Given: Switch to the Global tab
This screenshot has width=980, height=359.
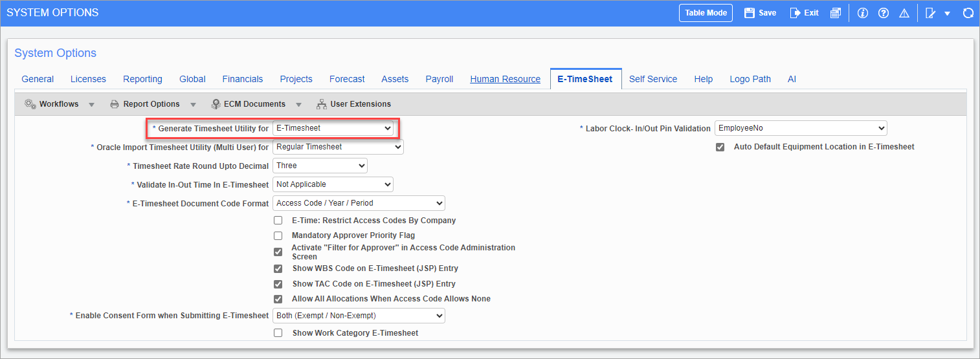Looking at the screenshot, I should tap(192, 79).
